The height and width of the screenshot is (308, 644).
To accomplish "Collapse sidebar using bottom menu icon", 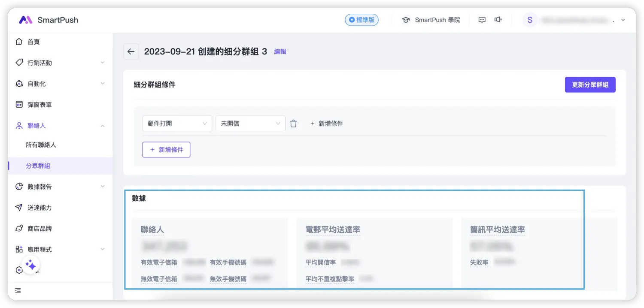I will tap(18, 290).
